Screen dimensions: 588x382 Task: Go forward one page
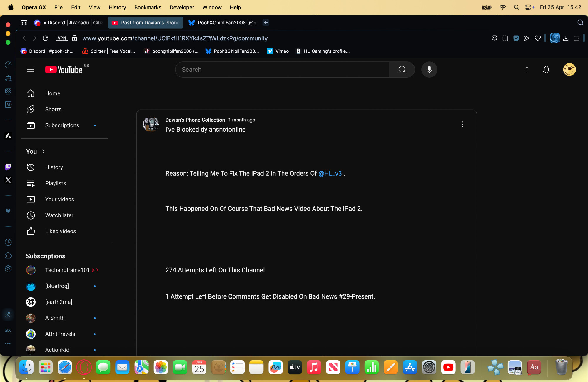click(35, 38)
